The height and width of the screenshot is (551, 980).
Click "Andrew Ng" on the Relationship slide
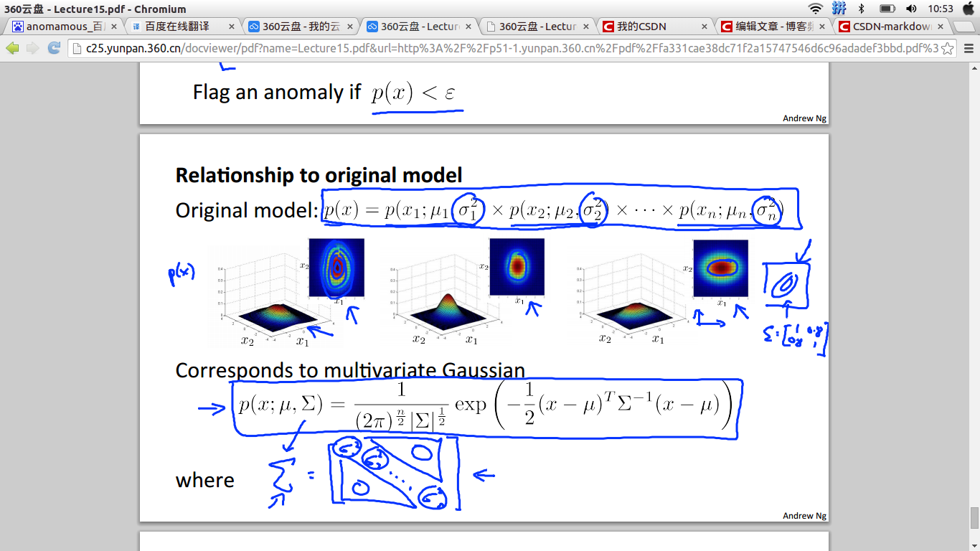[x=805, y=516]
